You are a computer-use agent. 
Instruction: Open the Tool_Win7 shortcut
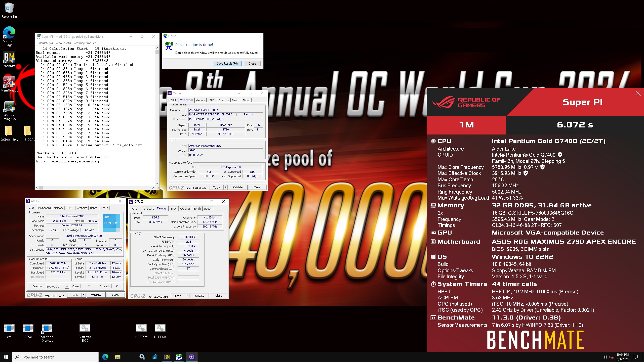47,333
